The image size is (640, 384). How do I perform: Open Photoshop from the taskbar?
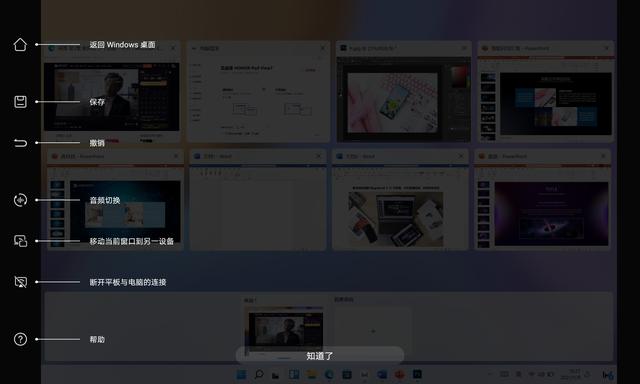(x=417, y=374)
